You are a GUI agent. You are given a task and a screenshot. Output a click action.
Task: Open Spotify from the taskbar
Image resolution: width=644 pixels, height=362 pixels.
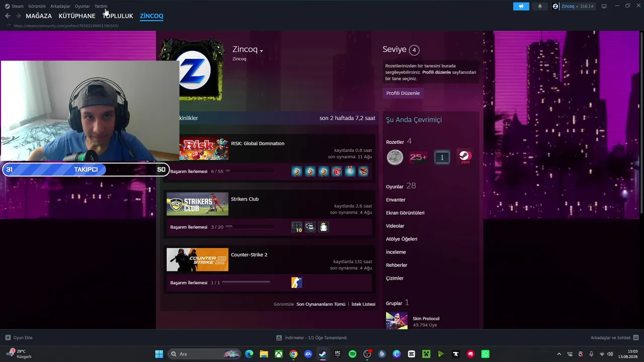[352, 354]
